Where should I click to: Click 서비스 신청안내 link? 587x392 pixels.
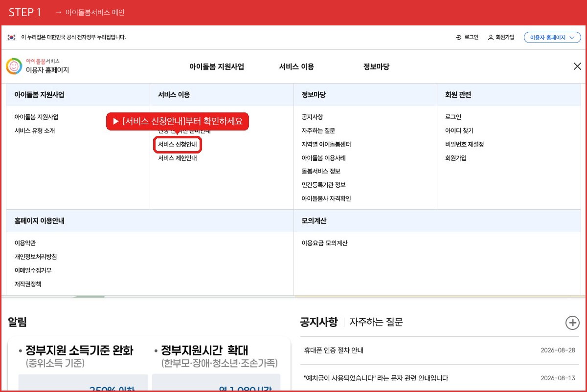point(178,145)
